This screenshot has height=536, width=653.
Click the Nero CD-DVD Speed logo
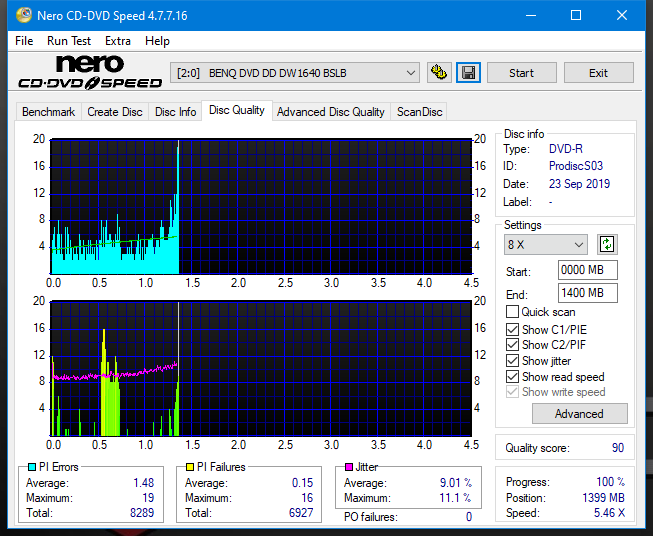[x=90, y=73]
